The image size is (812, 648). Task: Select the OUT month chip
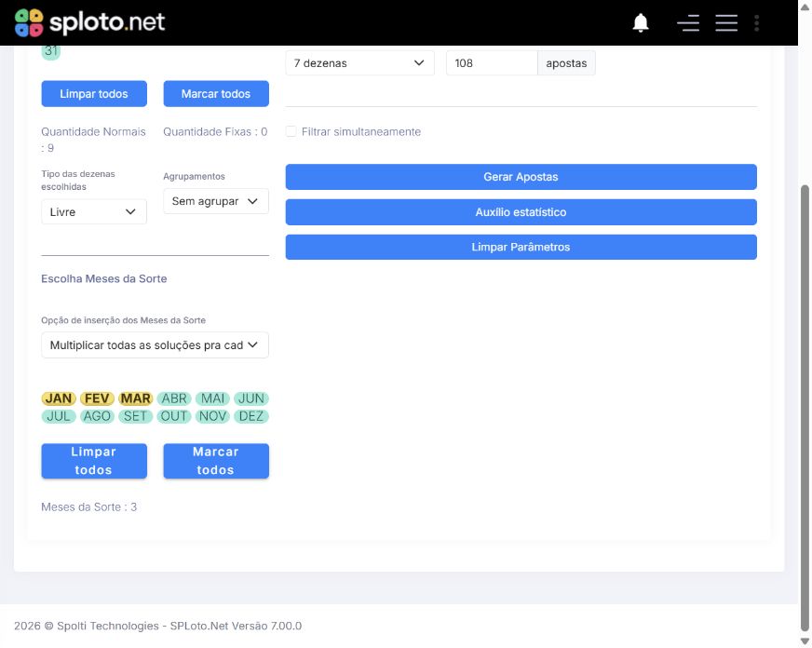point(174,416)
